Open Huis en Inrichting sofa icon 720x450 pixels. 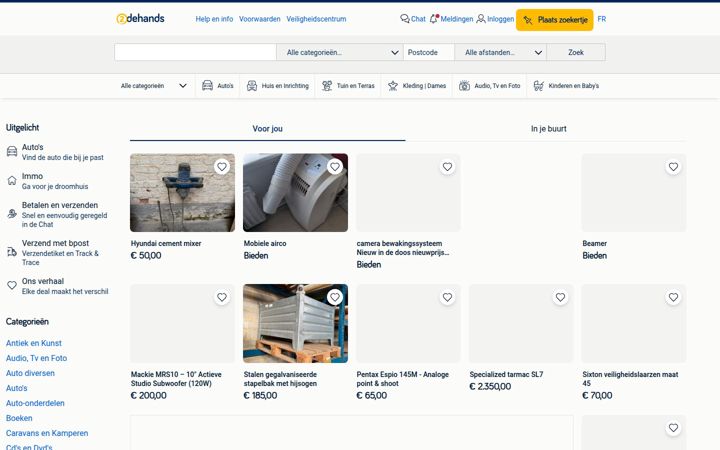click(252, 85)
